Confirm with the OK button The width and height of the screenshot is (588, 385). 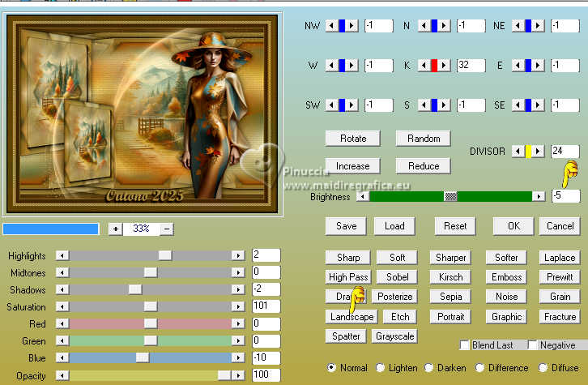click(513, 226)
